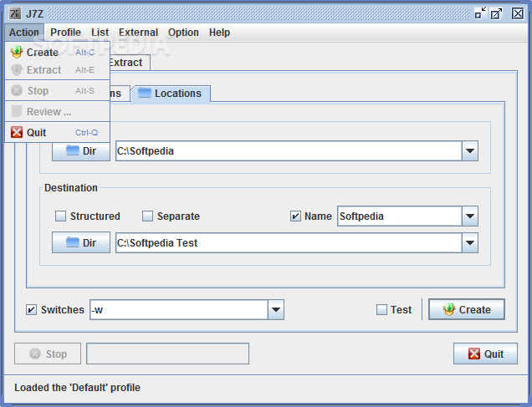532x407 pixels.
Task: Open the Softpedia name dropdown arrow
Action: click(x=470, y=216)
